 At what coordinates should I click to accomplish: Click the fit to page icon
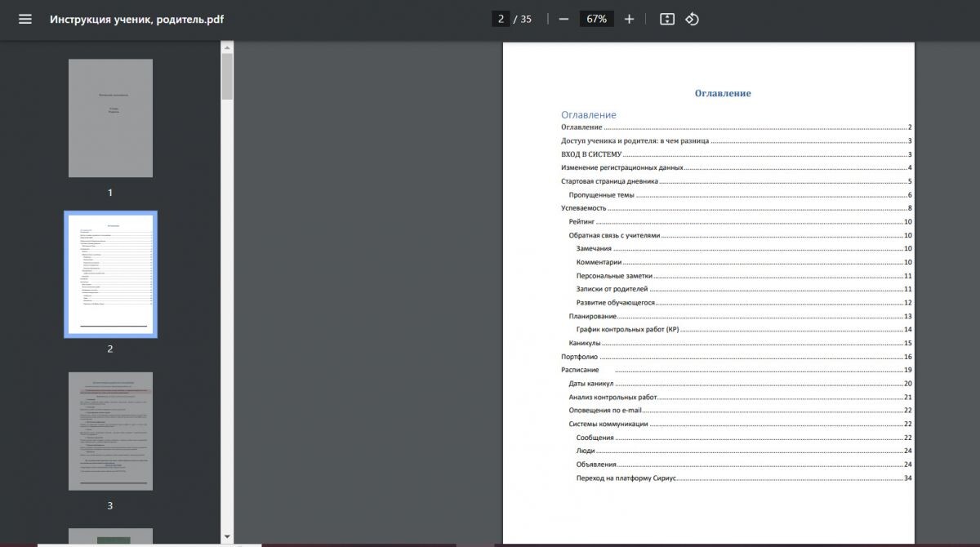point(667,19)
